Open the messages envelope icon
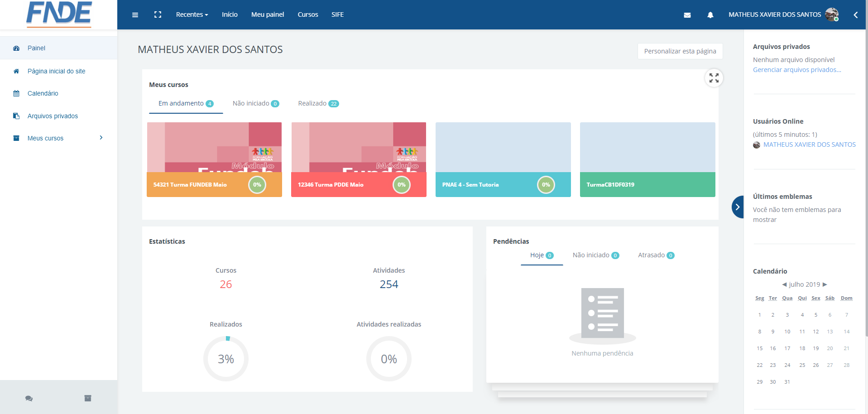Viewport: 868px width, 414px height. (687, 15)
